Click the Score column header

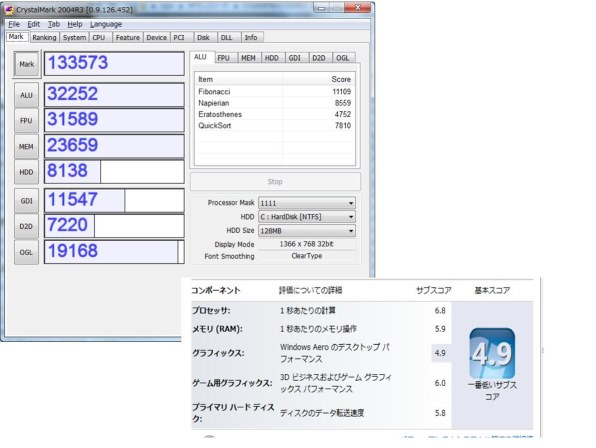(x=319, y=79)
